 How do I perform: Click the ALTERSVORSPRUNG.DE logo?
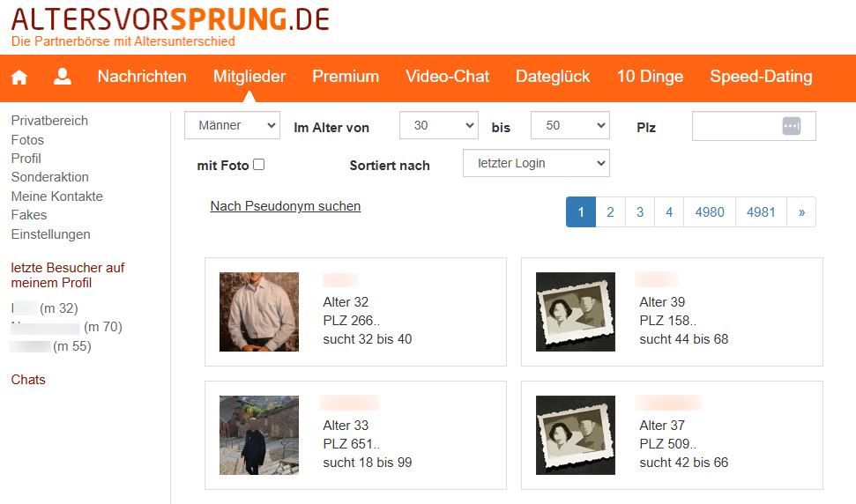pos(170,19)
